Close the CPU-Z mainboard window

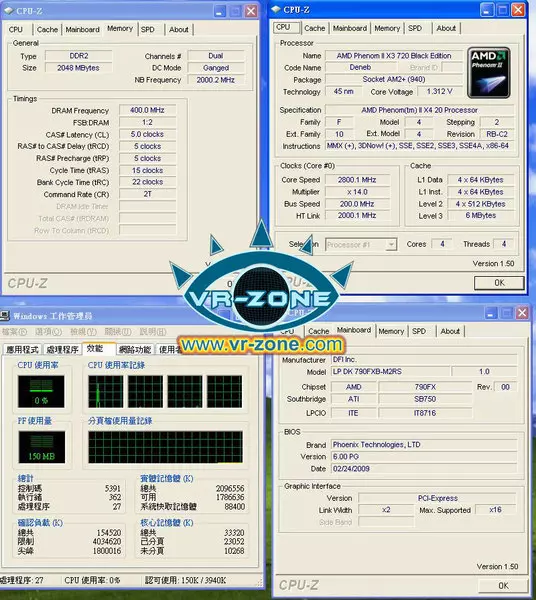coord(522,313)
